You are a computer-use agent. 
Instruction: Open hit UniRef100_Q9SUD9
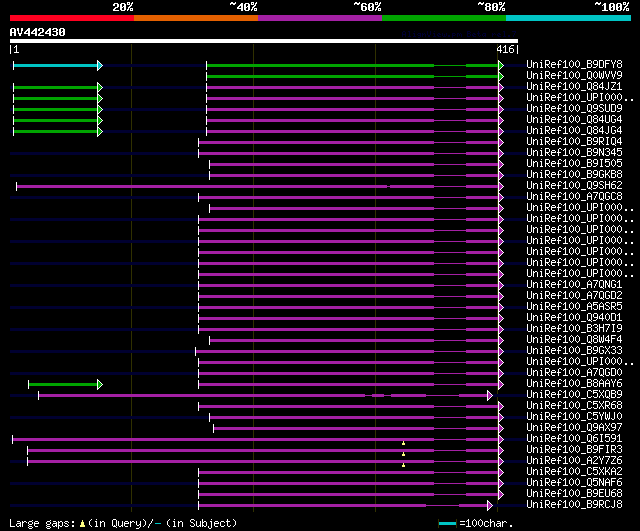coord(574,108)
